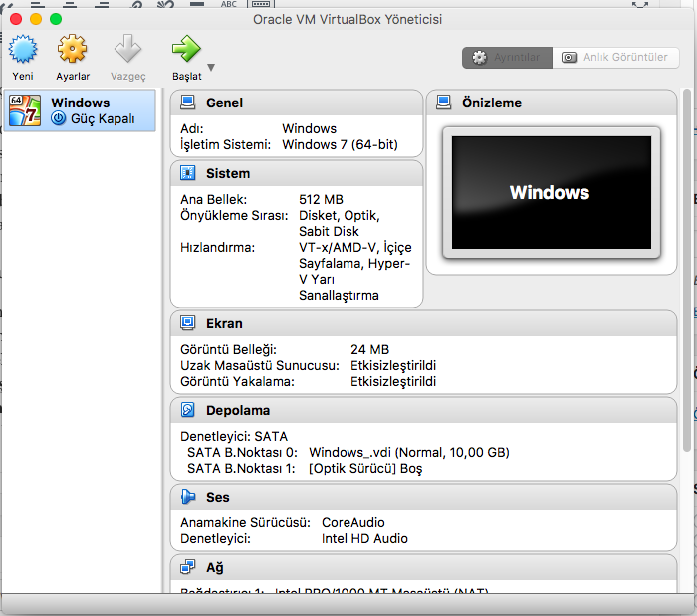This screenshot has height=616, width=697.
Task: Open the dropdown arrow next to Başlat
Action: (211, 67)
